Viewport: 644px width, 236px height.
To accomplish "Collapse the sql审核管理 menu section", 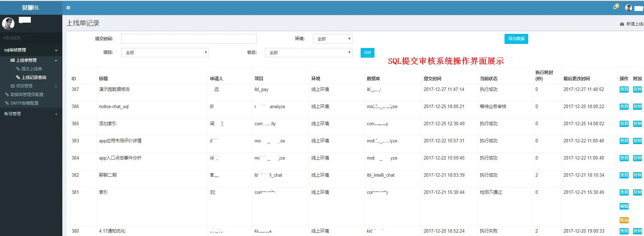I will coord(31,50).
